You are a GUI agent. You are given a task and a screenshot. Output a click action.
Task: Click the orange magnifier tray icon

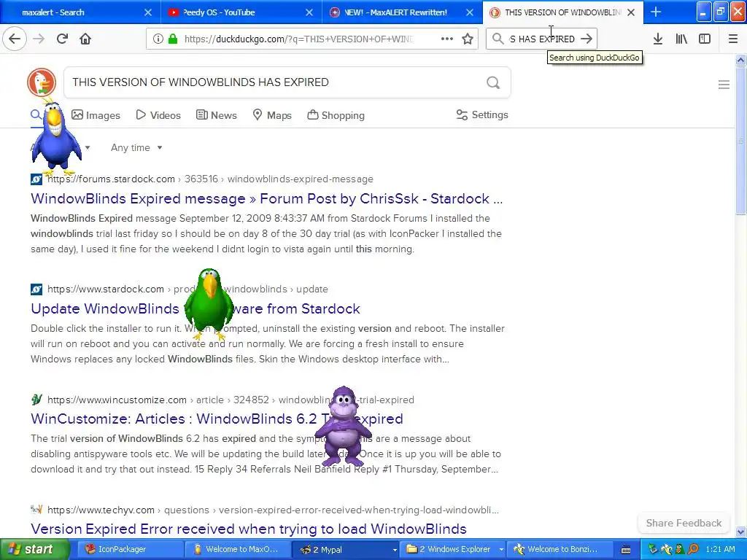[x=693, y=549]
